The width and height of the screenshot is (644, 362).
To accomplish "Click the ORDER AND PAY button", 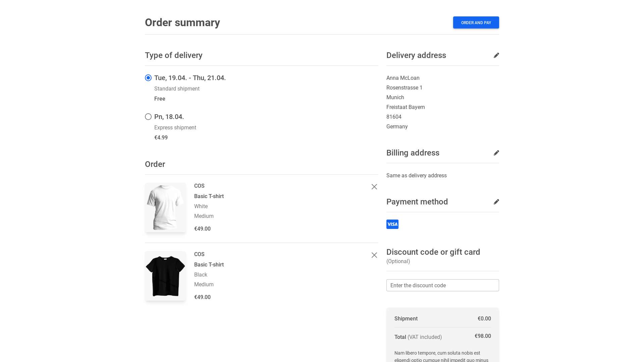I will coord(476,22).
